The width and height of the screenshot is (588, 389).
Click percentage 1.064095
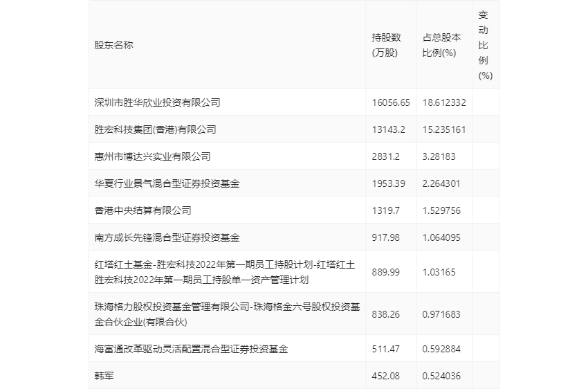[x=441, y=237]
